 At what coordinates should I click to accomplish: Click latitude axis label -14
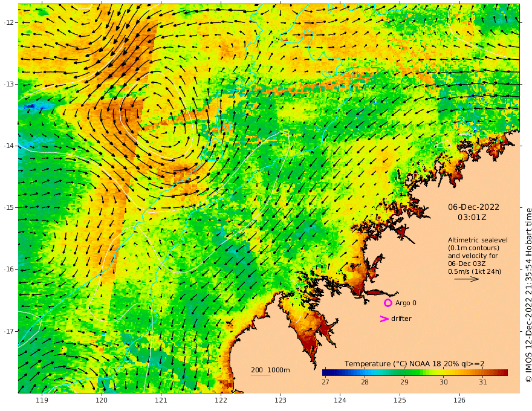click(9, 146)
